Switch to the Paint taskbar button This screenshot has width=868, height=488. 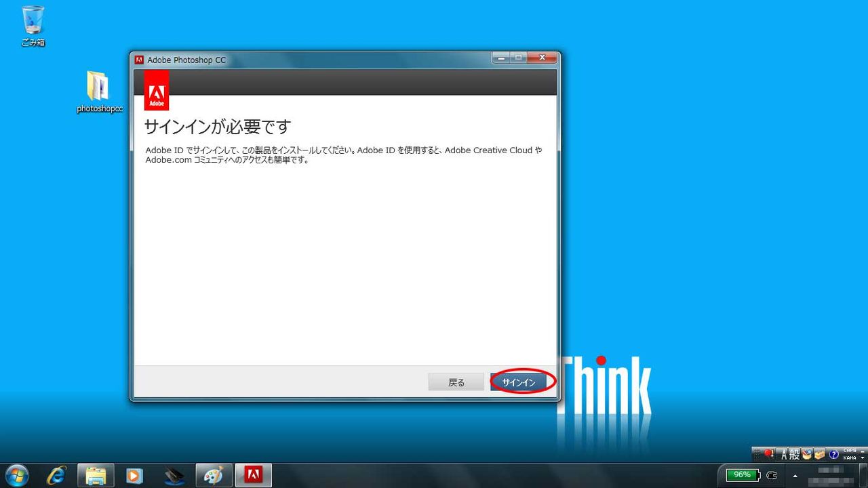pyautogui.click(x=214, y=475)
